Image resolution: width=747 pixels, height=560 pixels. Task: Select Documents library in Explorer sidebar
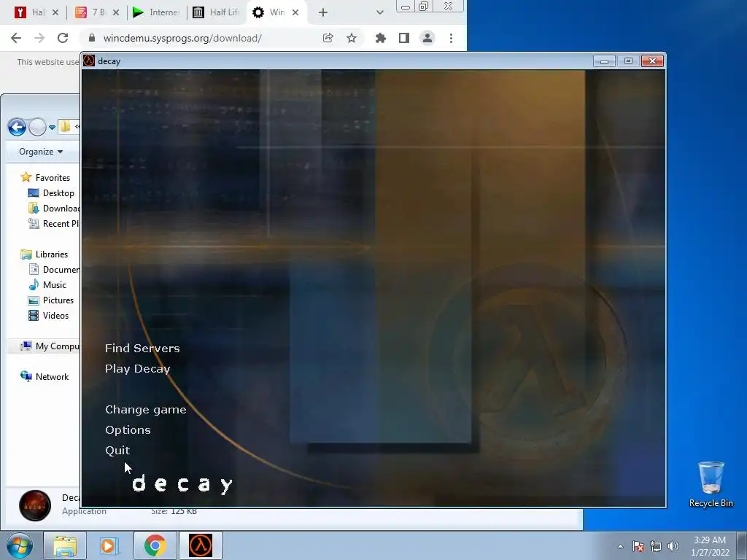click(x=53, y=270)
